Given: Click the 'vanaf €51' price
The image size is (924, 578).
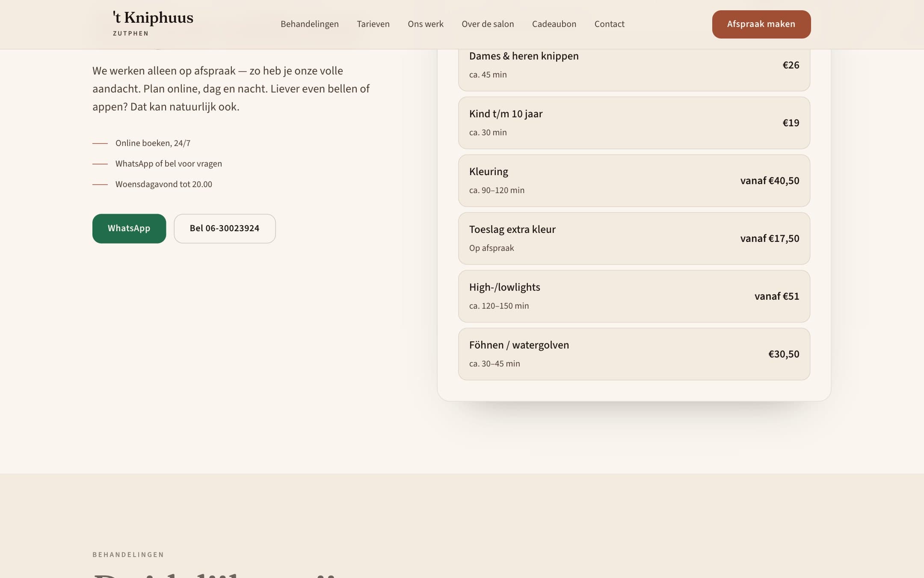Looking at the screenshot, I should click(777, 296).
